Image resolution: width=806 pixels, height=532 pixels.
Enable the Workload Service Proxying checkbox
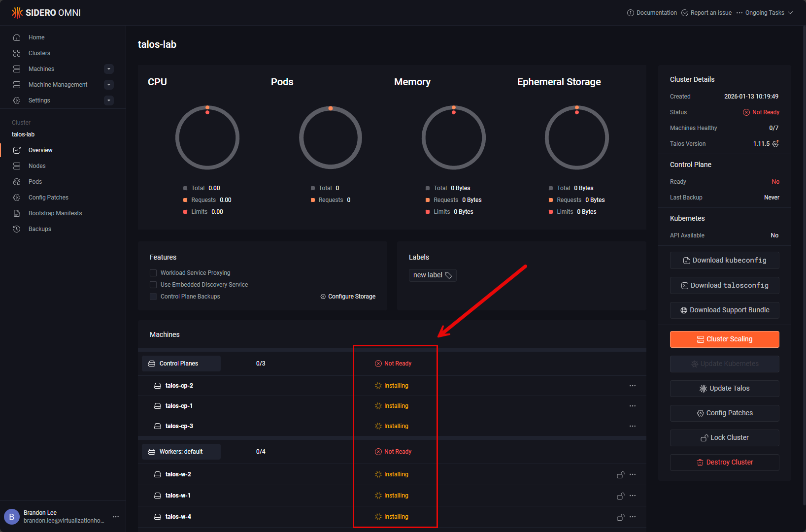coord(153,273)
